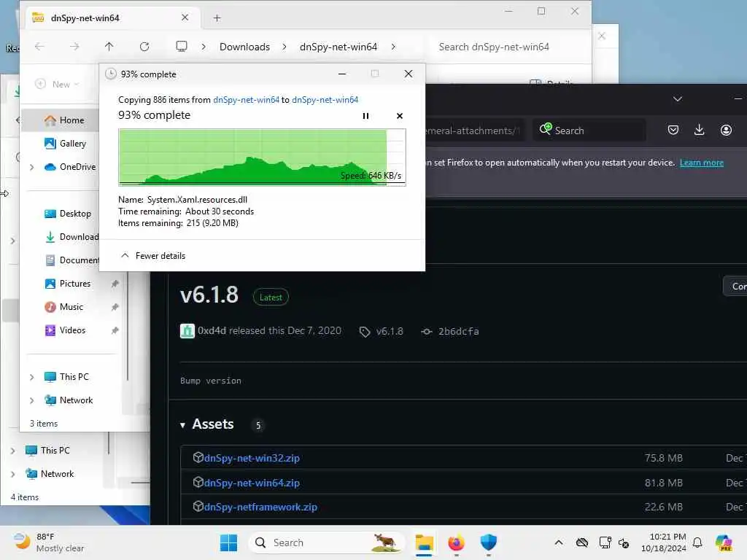Screen dimensions: 747x560
Task: Open Firefox account icon
Action: point(726,130)
